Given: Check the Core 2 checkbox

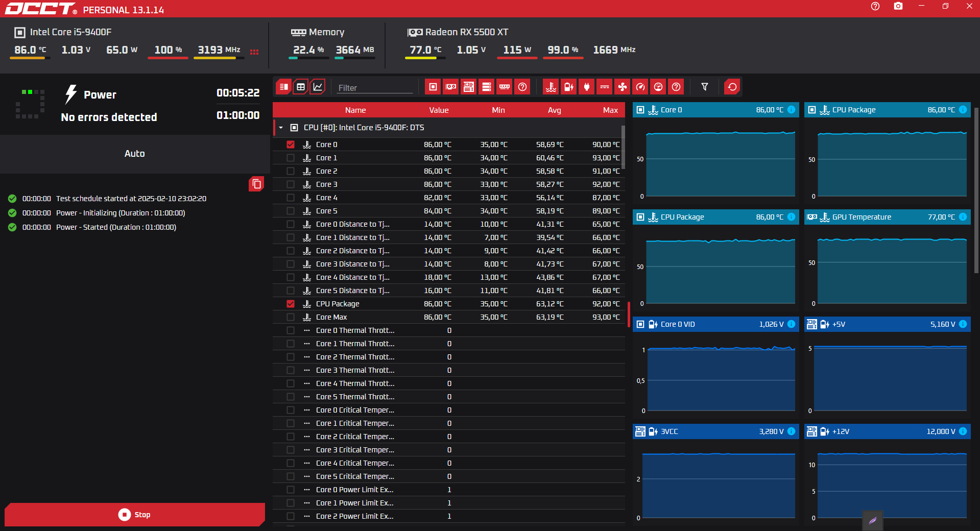Looking at the screenshot, I should (x=291, y=171).
